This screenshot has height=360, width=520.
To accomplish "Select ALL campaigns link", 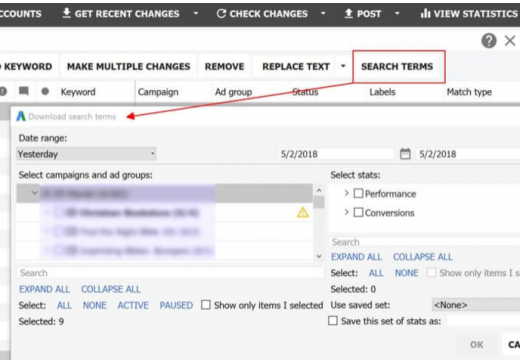I will pyautogui.click(x=64, y=305).
